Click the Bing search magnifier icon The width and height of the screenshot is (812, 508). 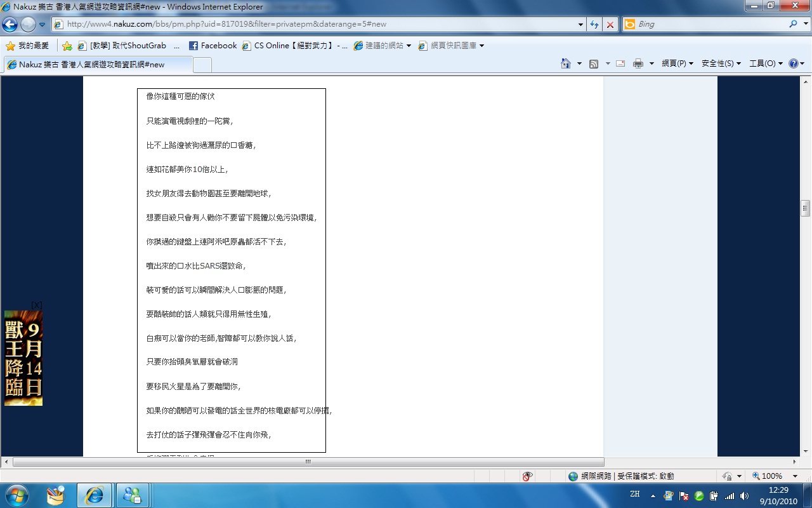pyautogui.click(x=794, y=24)
